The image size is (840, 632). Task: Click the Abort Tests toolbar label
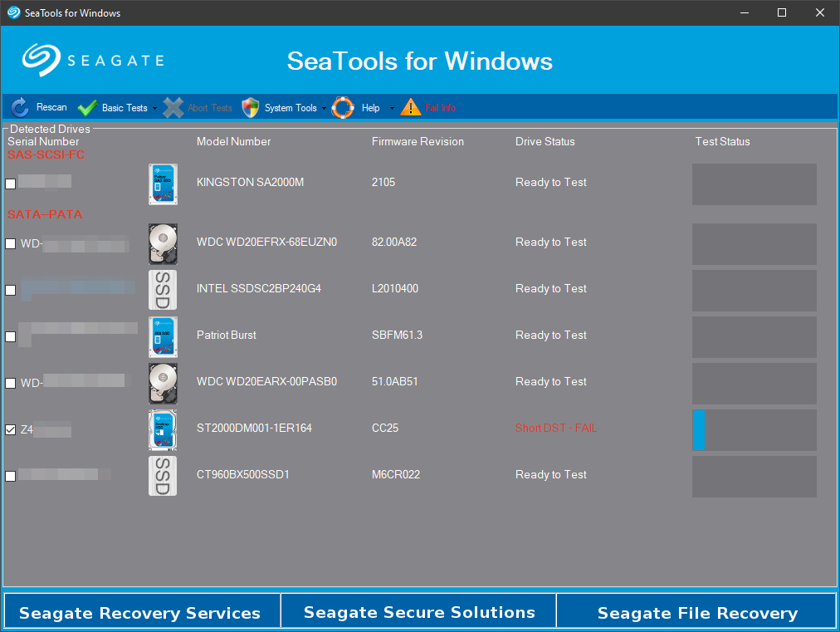coord(210,108)
